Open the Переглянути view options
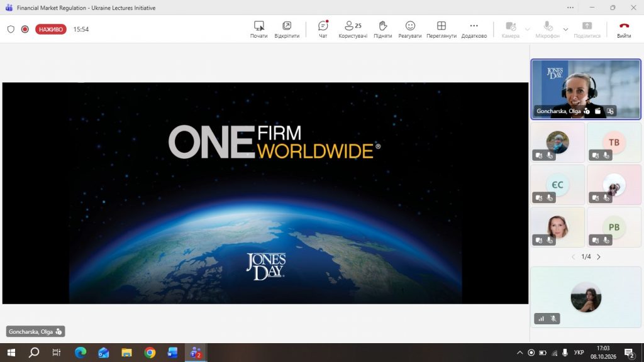Screen dimensions: 644x362 point(441,30)
